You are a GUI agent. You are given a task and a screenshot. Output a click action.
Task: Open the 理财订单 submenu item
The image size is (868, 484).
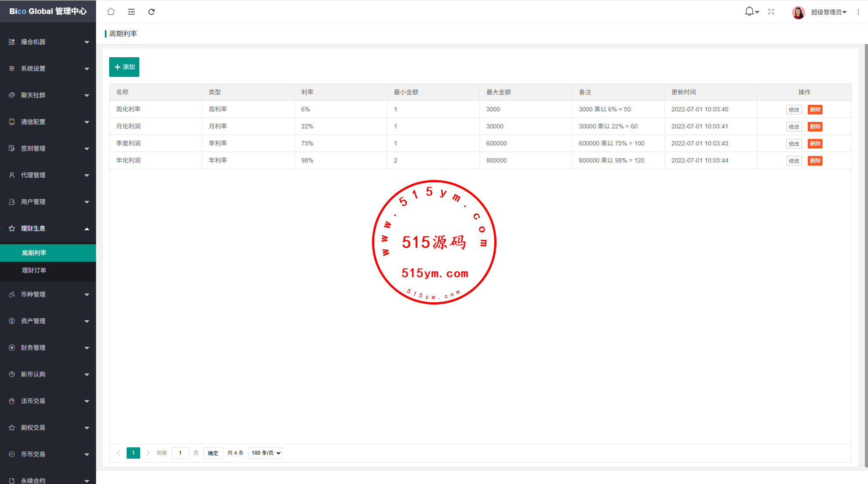[x=34, y=270]
